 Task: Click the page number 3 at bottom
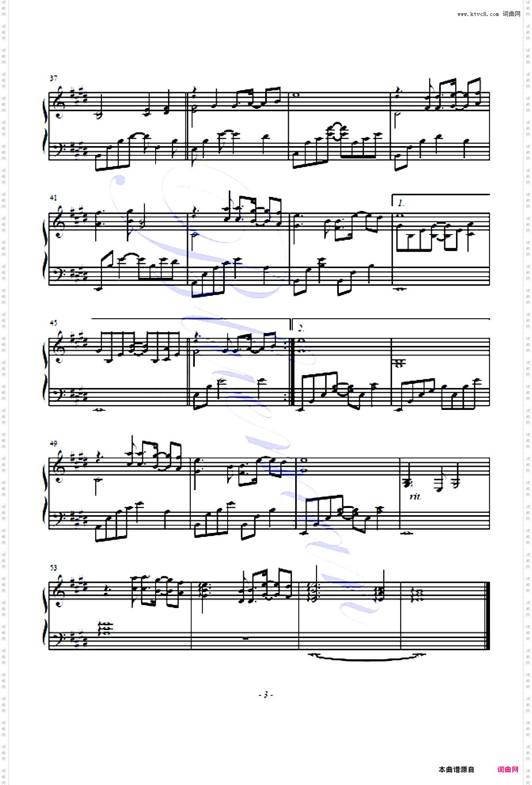click(x=266, y=695)
